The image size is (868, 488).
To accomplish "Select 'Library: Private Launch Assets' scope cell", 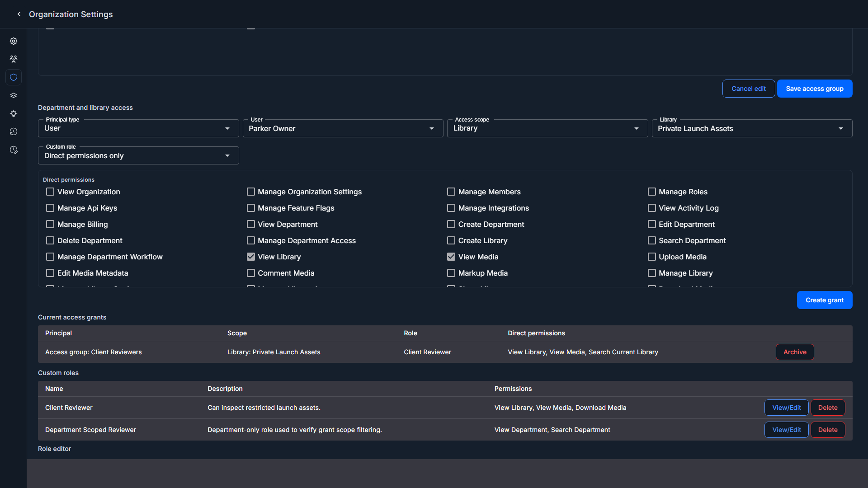I will click(x=274, y=352).
